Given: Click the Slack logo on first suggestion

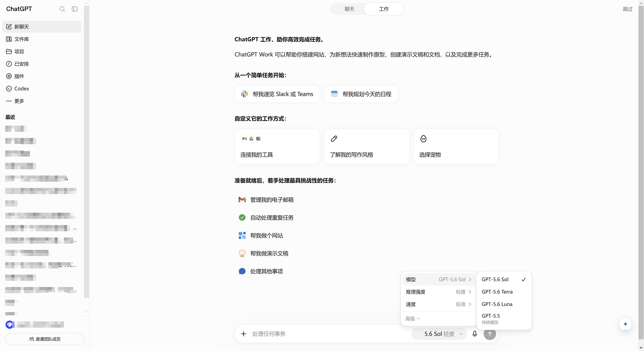Looking at the screenshot, I should pos(244,94).
